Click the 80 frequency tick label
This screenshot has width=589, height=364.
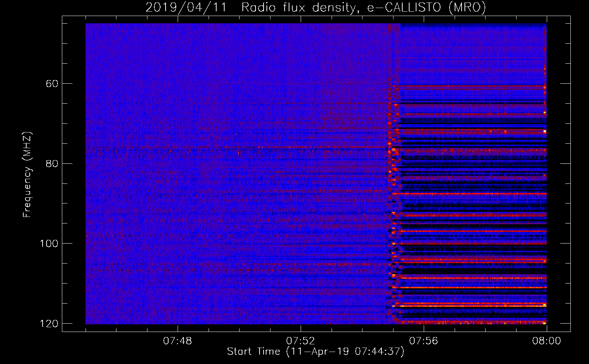tap(52, 163)
